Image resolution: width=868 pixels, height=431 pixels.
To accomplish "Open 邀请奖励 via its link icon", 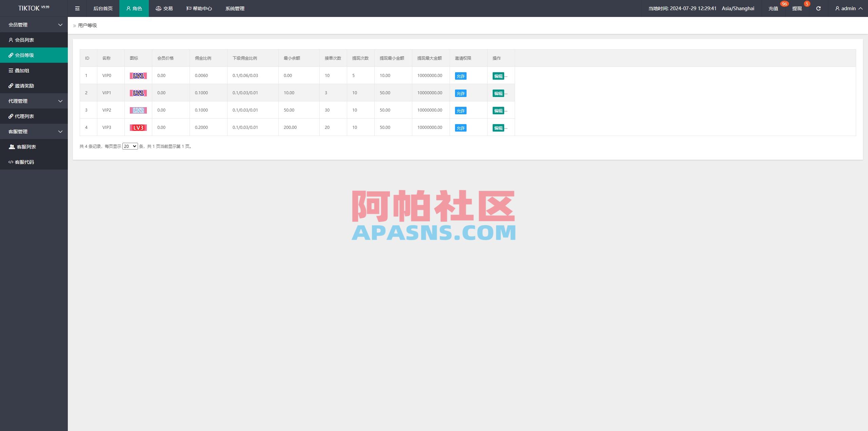I will [x=11, y=85].
